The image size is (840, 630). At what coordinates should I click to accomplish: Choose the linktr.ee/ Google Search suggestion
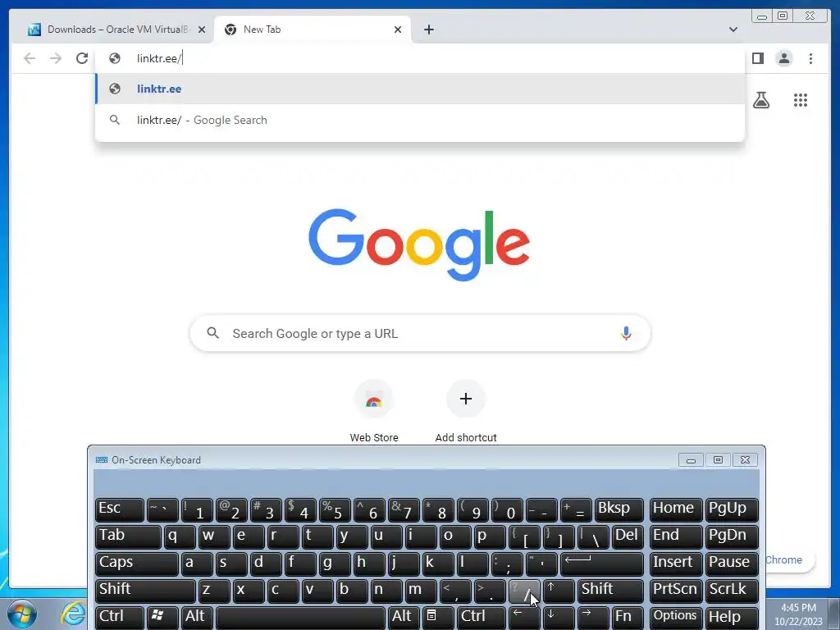coord(420,120)
